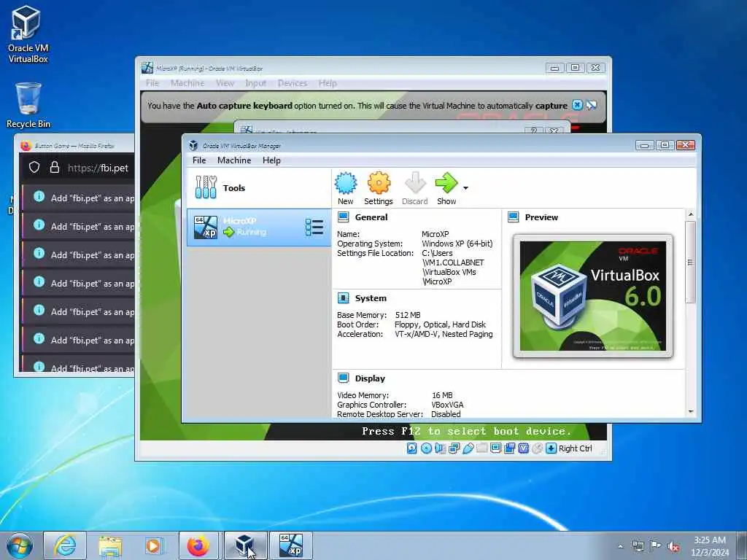
Task: Open Windows Media Player from taskbar
Action: 154,545
